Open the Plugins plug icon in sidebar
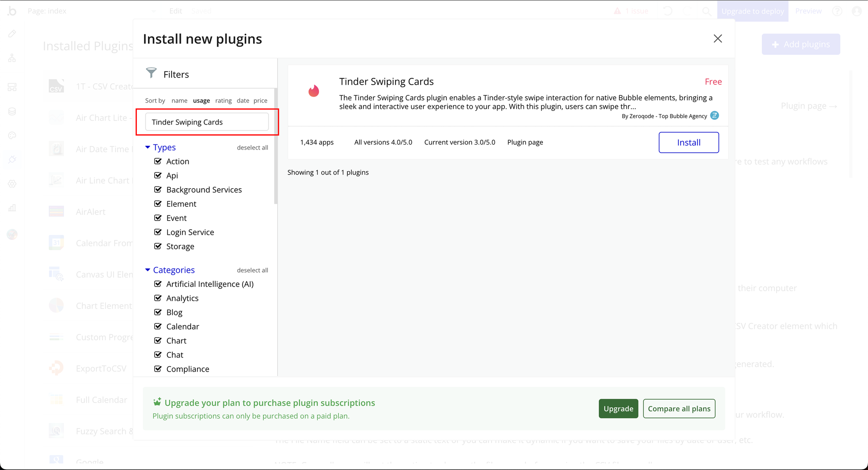Viewport: 868px width, 470px height. [12, 160]
